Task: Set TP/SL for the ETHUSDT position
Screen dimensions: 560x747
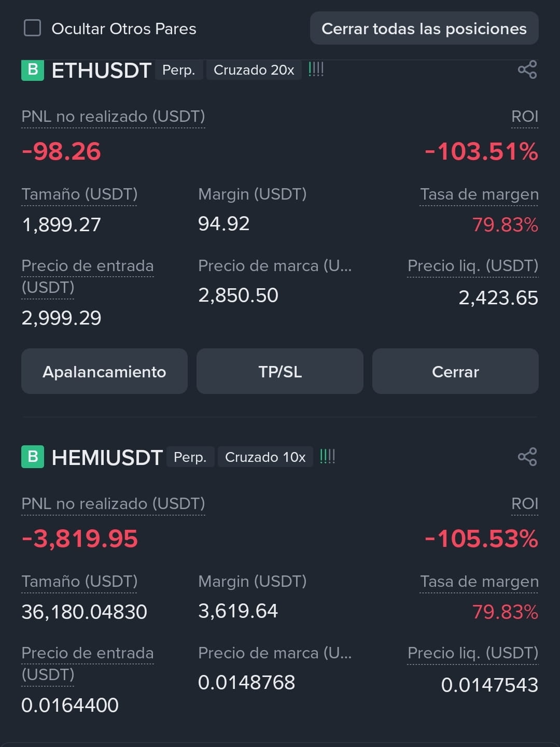Action: (280, 371)
